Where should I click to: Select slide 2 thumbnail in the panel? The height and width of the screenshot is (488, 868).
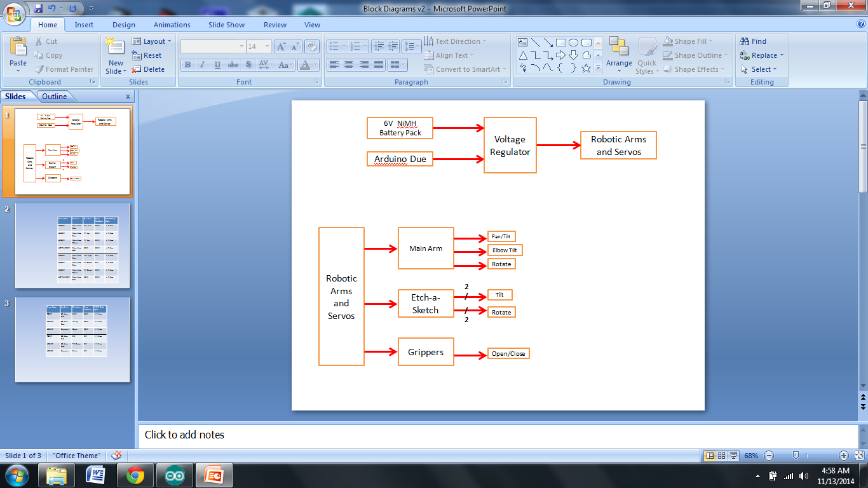click(x=72, y=245)
